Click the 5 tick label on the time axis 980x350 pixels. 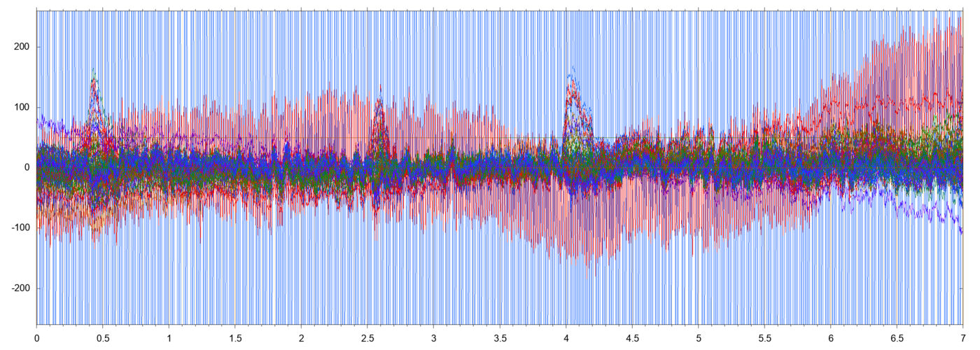tap(699, 337)
